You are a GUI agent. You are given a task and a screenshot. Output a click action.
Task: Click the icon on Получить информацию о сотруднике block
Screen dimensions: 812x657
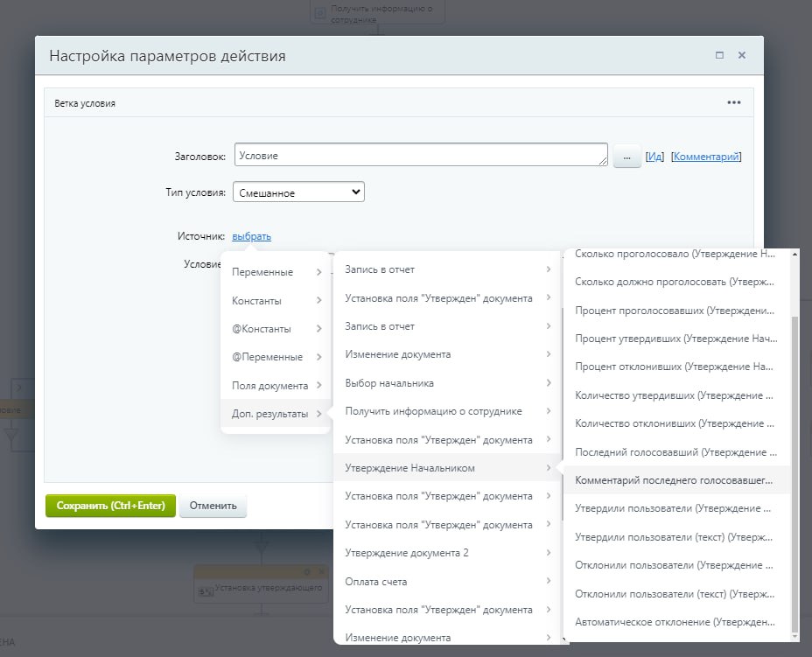click(320, 12)
